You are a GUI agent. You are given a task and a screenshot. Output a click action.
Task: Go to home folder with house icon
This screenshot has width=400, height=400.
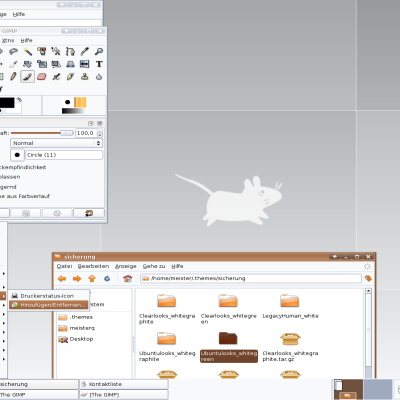pos(127,278)
